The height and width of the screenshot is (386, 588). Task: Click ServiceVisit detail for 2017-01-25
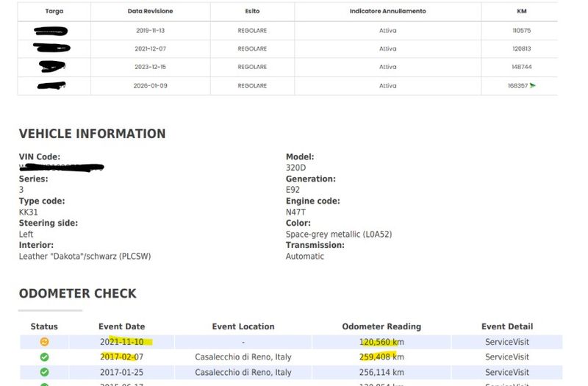click(x=507, y=372)
